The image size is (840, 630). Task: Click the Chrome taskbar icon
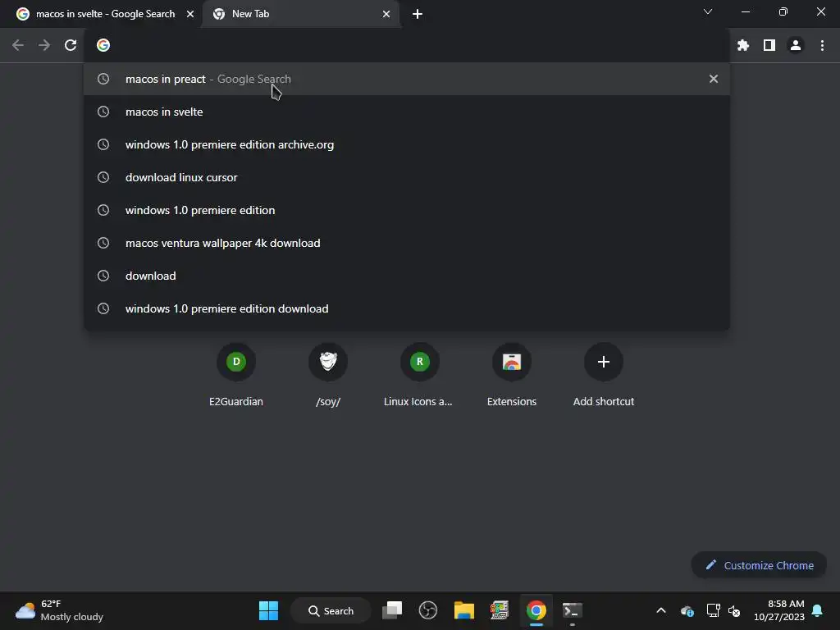(536, 610)
